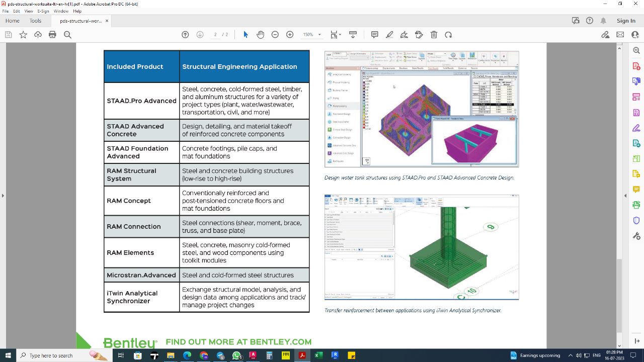
Task: Open the Comment tool in sidebar
Action: pyautogui.click(x=636, y=190)
